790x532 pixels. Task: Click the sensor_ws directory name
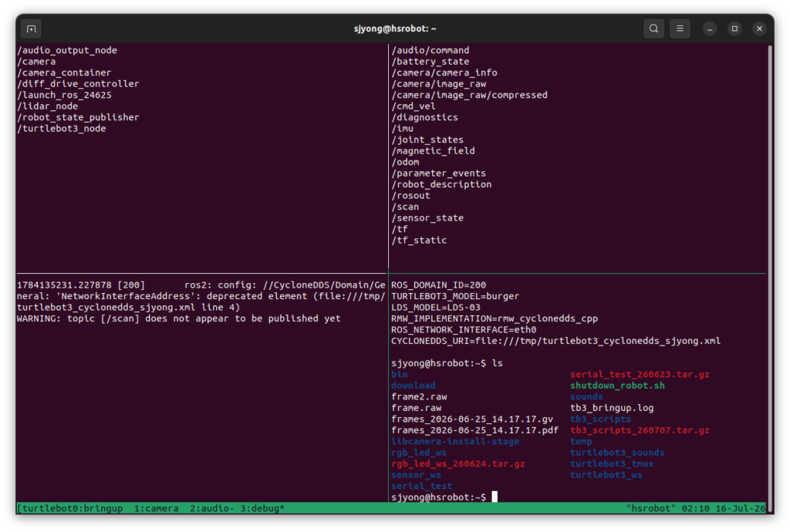416,475
